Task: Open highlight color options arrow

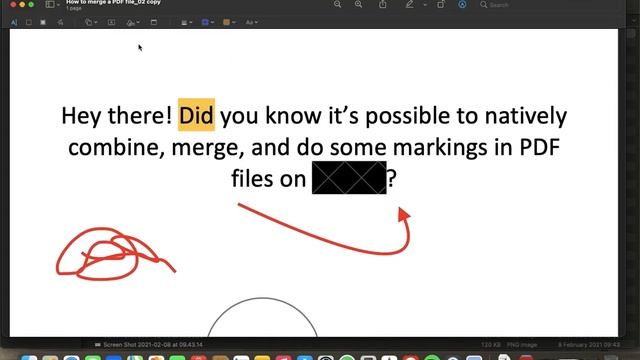Action: pyautogui.click(x=425, y=5)
